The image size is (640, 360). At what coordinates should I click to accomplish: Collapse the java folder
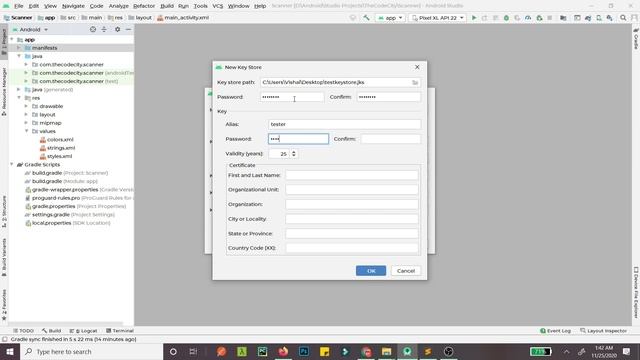click(19, 56)
